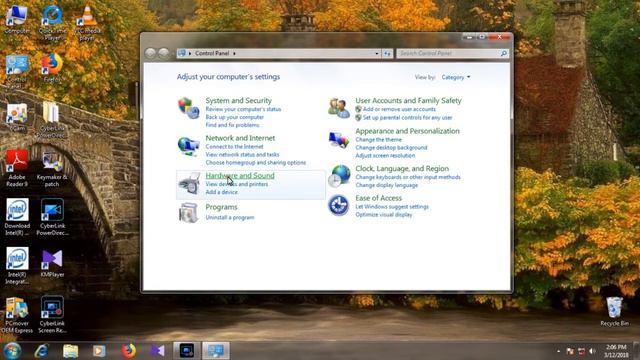Click Add or remove user accounts

pyautogui.click(x=399, y=109)
